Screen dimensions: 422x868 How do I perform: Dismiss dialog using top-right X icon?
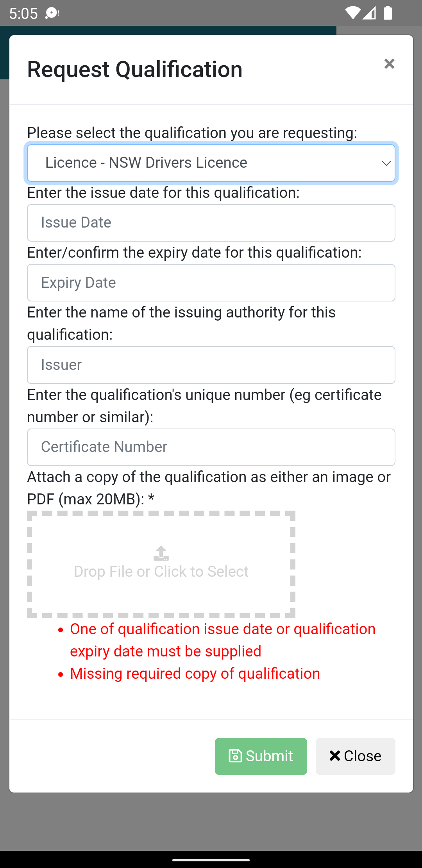coord(389,64)
